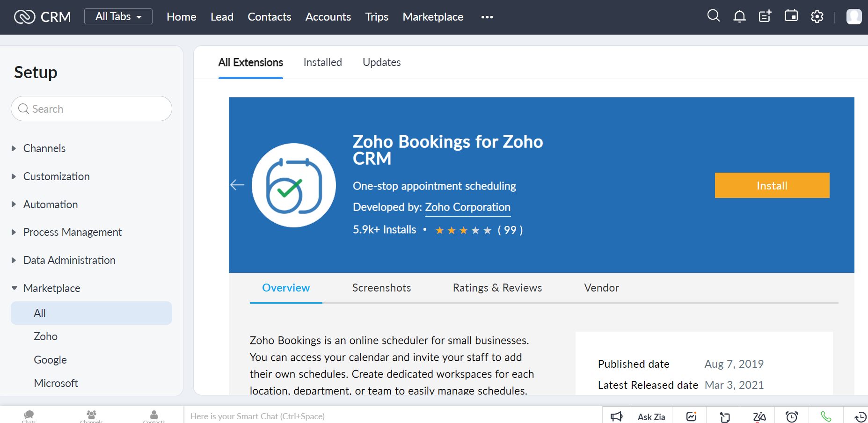The height and width of the screenshot is (423, 868).
Task: Switch to the Installed tab
Action: coord(322,62)
